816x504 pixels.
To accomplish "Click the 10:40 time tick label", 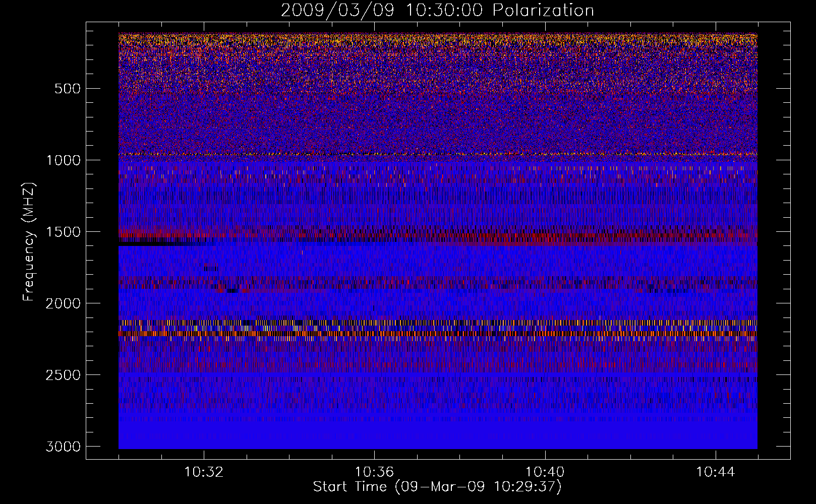I will (x=545, y=472).
